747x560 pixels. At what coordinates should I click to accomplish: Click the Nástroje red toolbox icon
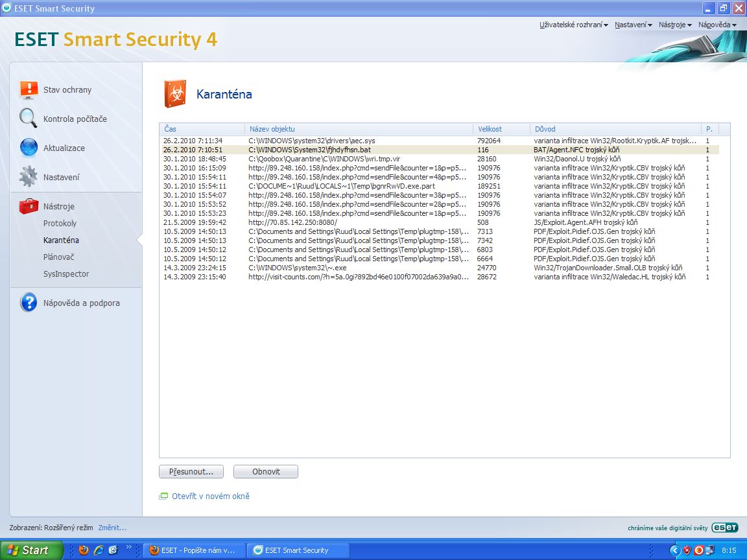[29, 206]
